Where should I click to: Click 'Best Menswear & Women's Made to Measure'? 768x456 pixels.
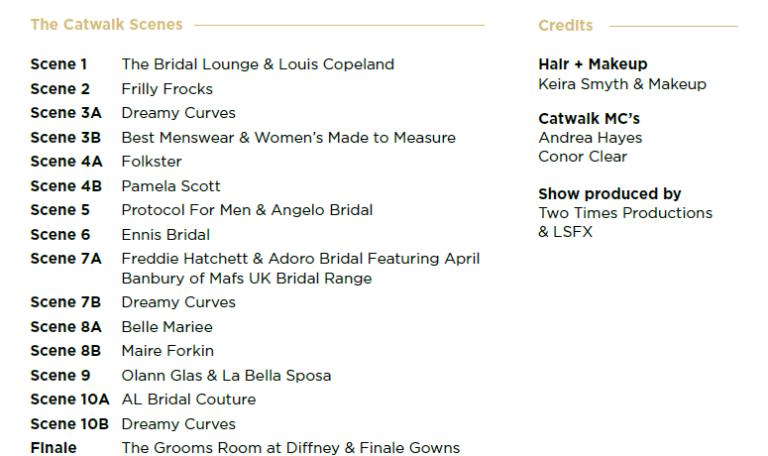(288, 137)
